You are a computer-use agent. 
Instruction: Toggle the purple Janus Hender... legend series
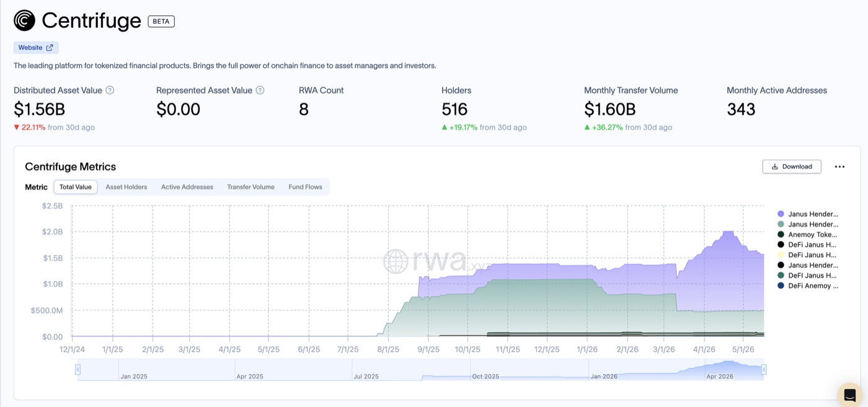coord(808,214)
